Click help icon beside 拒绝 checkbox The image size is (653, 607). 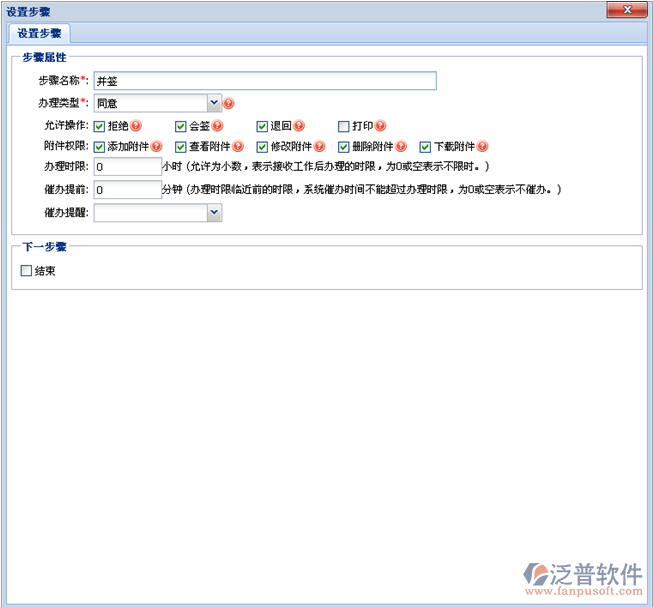[x=136, y=126]
